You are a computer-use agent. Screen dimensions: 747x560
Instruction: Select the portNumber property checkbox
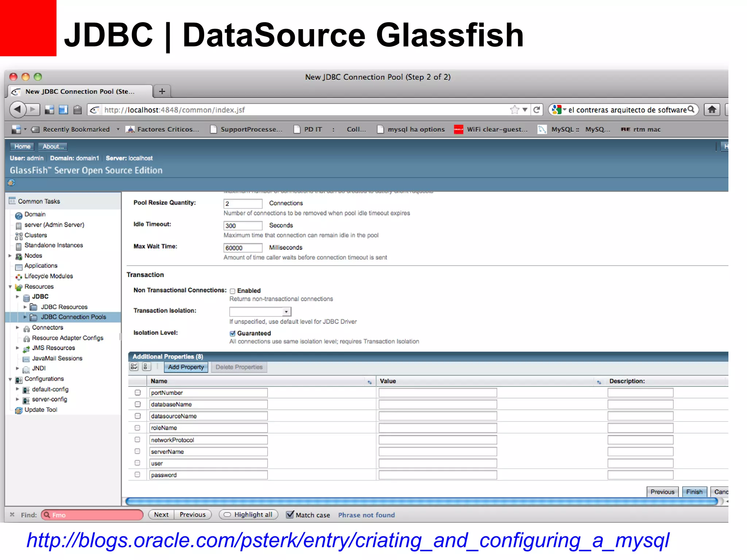138,393
